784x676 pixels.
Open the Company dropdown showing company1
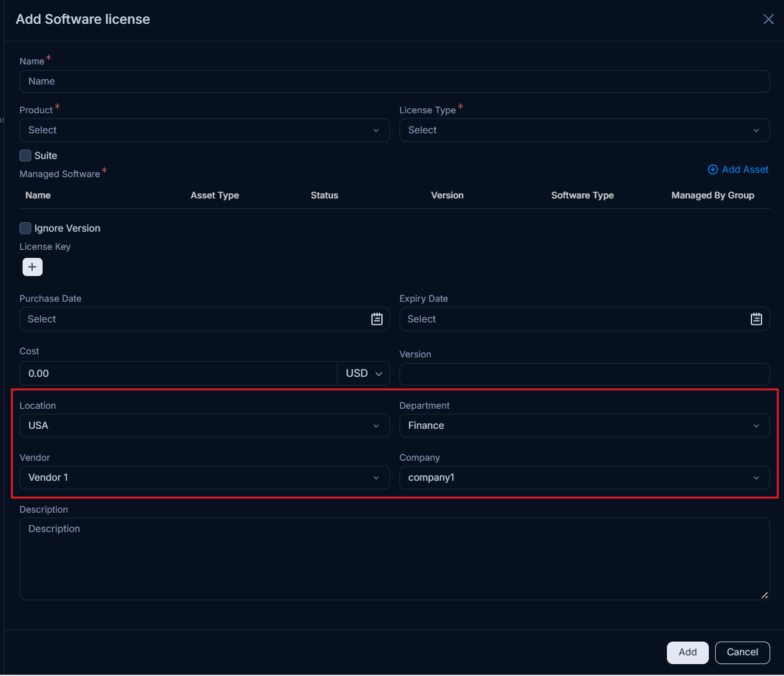[585, 478]
